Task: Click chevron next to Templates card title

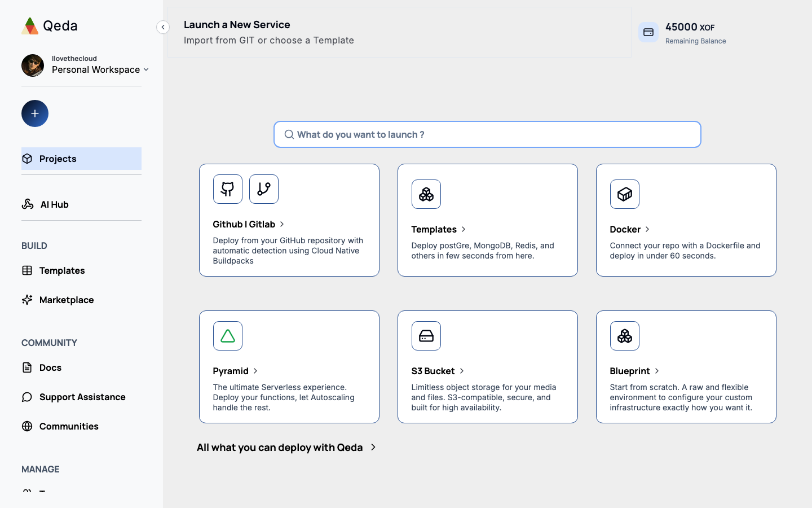Action: tap(464, 229)
